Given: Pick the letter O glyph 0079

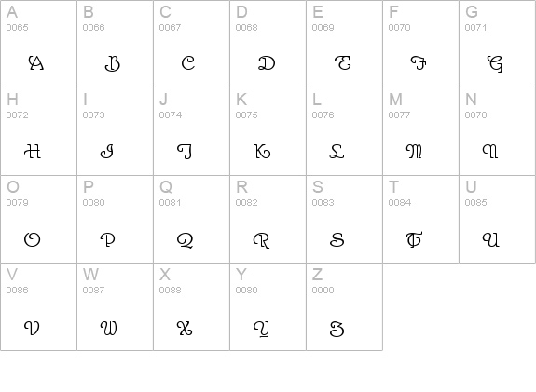Looking at the screenshot, I should [38, 219].
